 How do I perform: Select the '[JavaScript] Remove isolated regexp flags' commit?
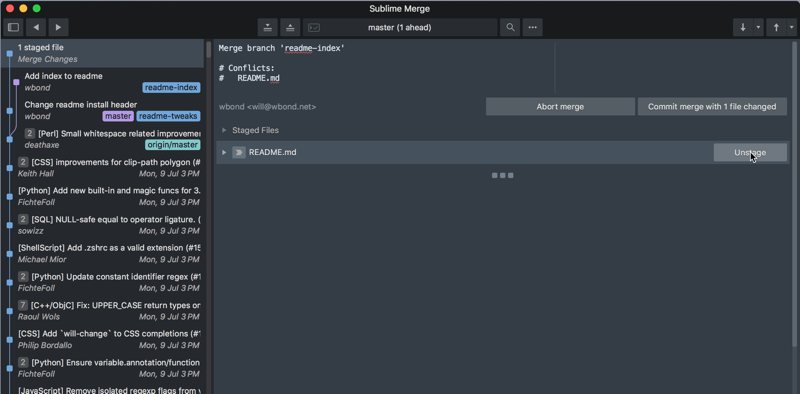(103, 389)
